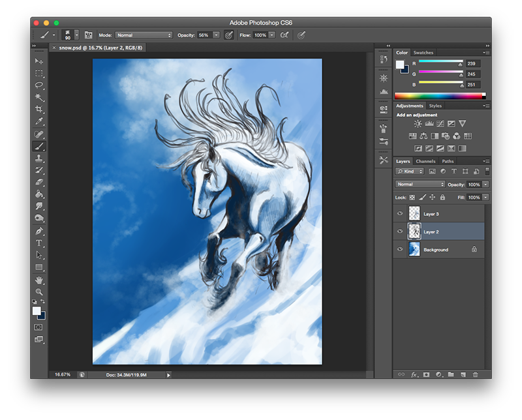
Task: Select the Adjustments tab
Action: pyautogui.click(x=410, y=106)
